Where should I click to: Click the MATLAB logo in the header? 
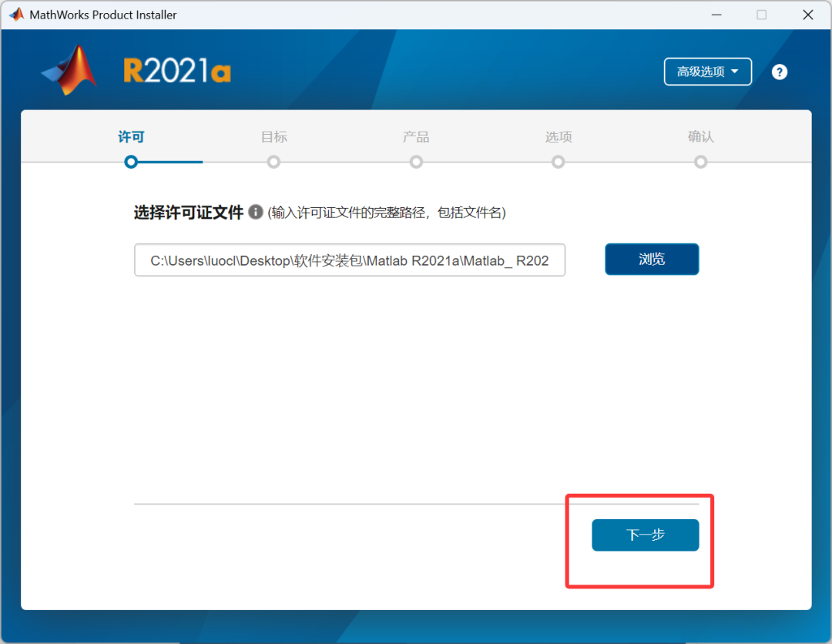coord(70,71)
